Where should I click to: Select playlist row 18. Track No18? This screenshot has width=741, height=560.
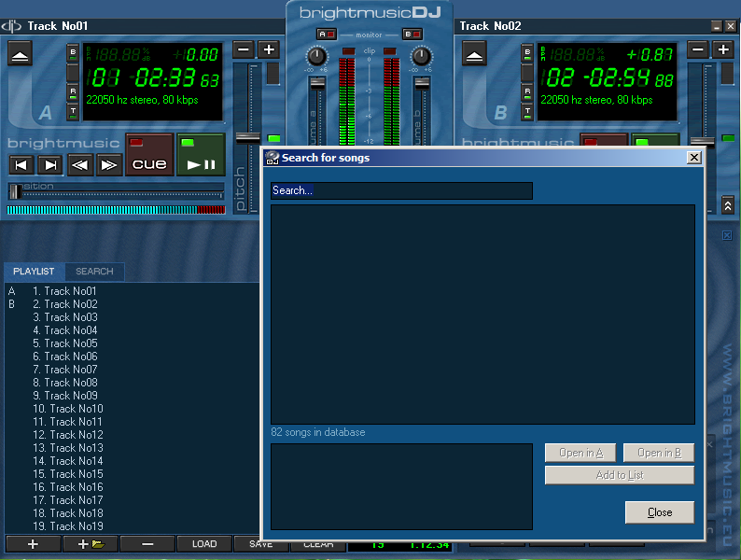(132, 513)
